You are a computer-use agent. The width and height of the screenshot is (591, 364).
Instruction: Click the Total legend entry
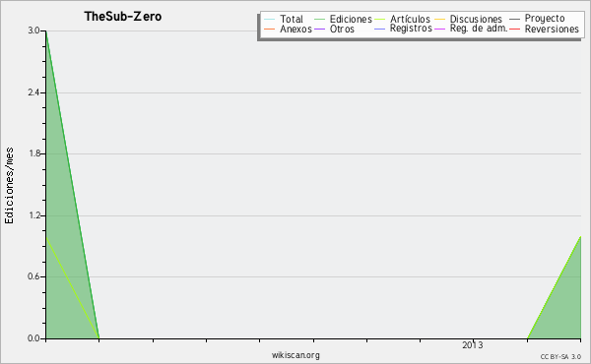(292, 19)
